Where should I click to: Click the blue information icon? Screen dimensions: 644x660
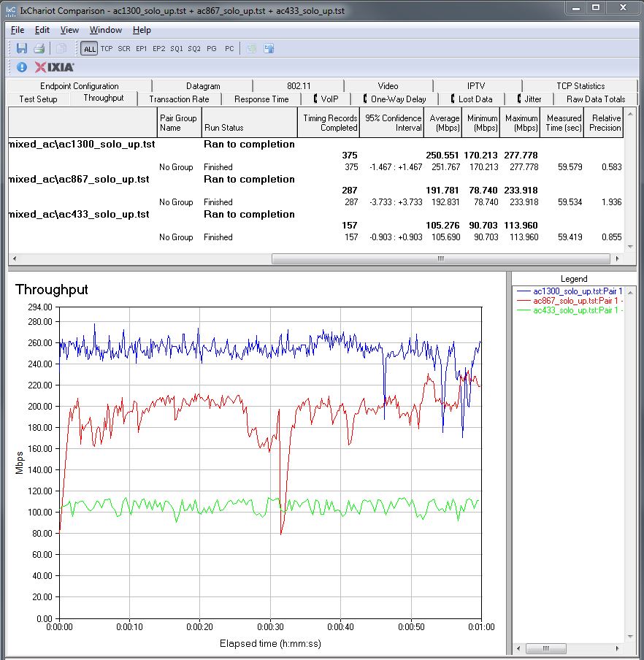[22, 67]
